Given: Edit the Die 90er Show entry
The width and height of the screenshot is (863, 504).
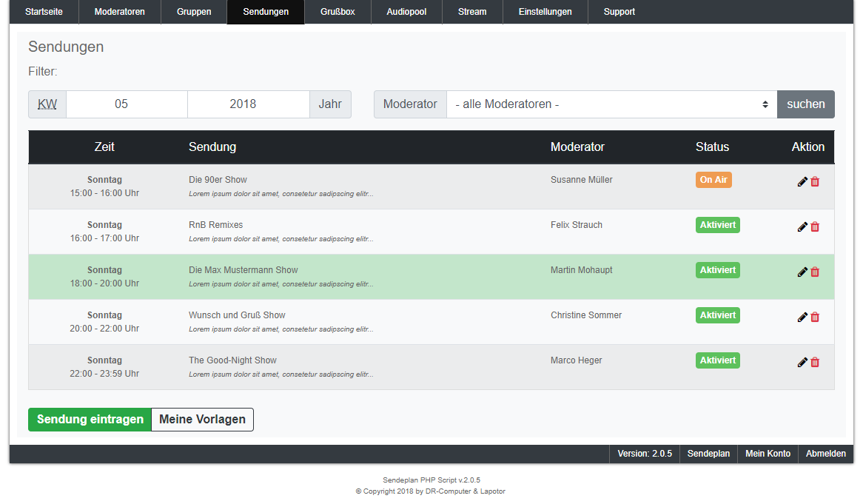Looking at the screenshot, I should pyautogui.click(x=802, y=181).
